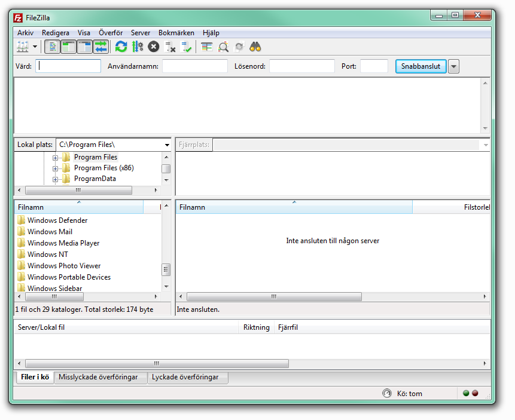Expand the Program Files (x86) tree node
The width and height of the screenshot is (515, 420).
coord(55,168)
